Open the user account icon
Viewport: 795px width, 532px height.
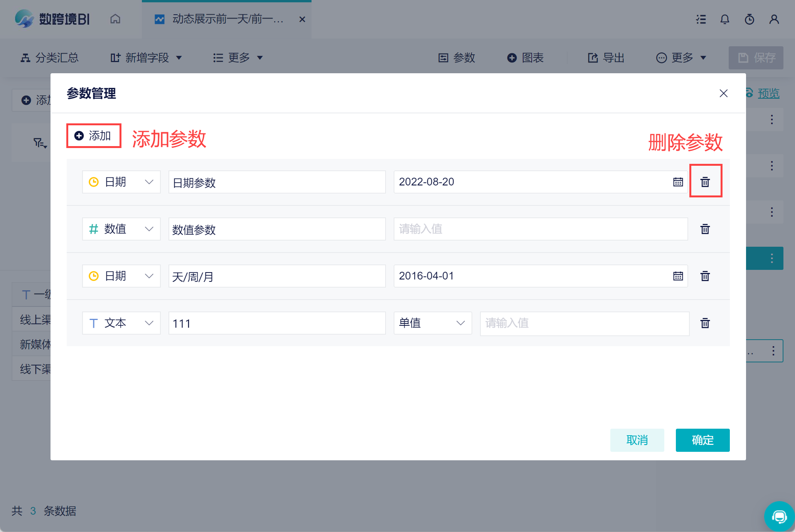click(x=774, y=19)
